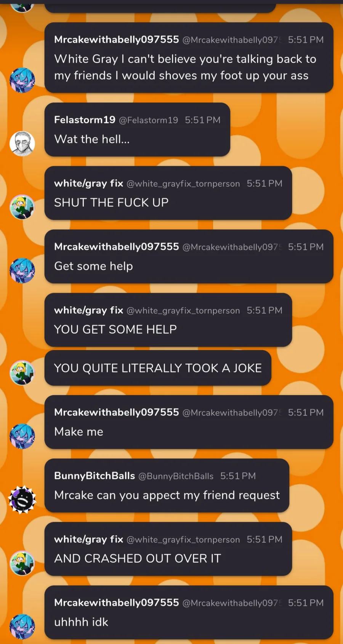Open avatar next to 'White Gray I can't believe' message
The height and width of the screenshot is (644, 343).
tap(22, 80)
